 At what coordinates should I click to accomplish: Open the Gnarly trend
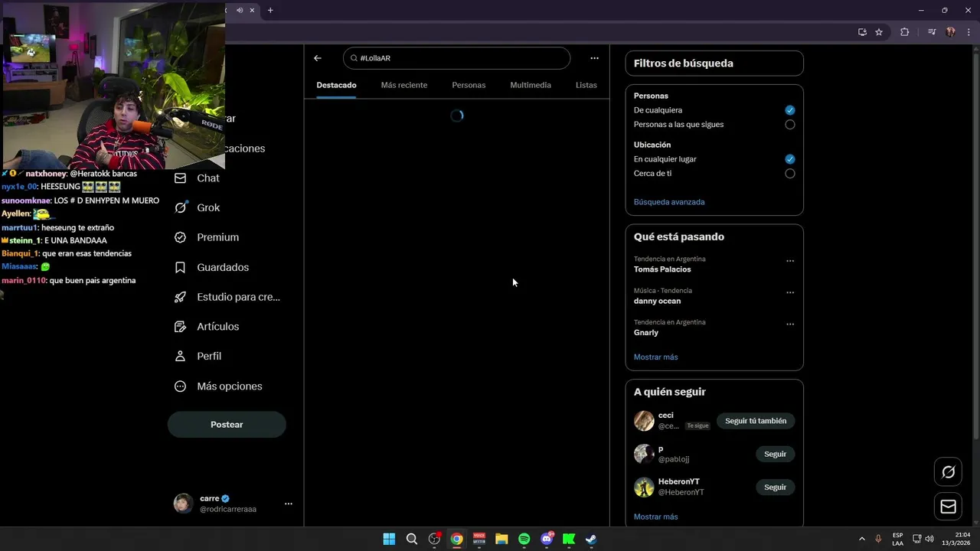(646, 333)
